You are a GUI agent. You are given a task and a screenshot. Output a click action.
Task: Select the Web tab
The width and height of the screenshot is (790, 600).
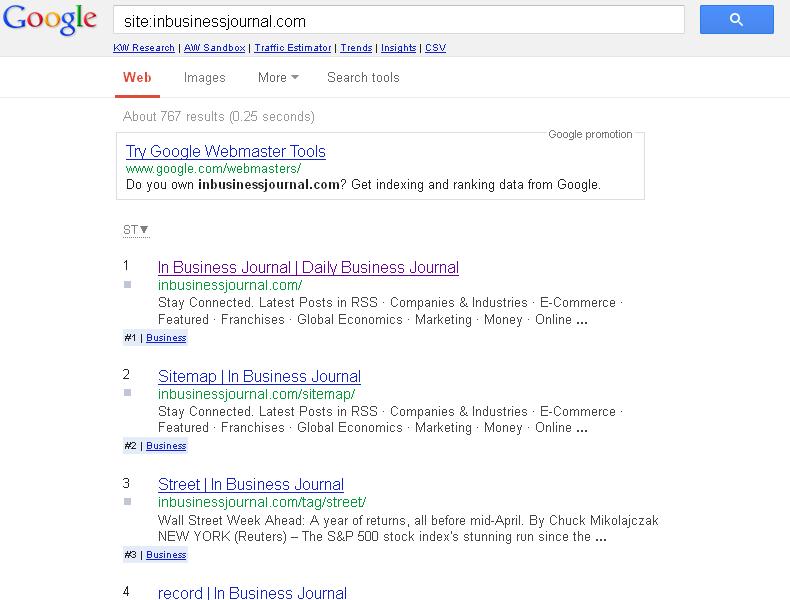[137, 78]
